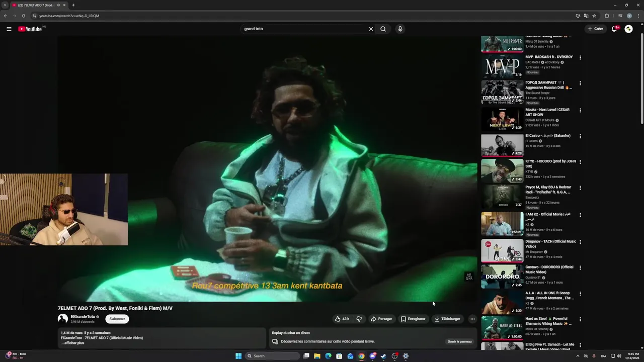Open a new browser tab
Image resolution: width=644 pixels, height=362 pixels.
73,5
